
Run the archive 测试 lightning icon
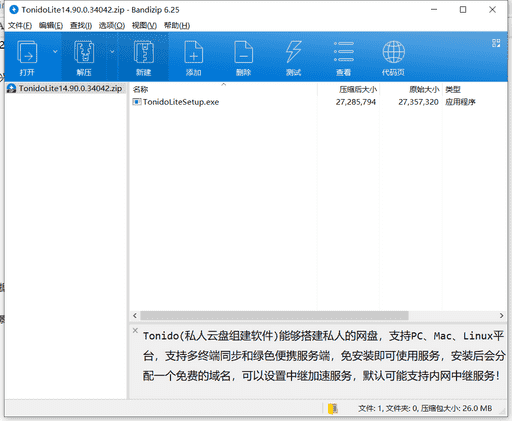click(x=294, y=58)
